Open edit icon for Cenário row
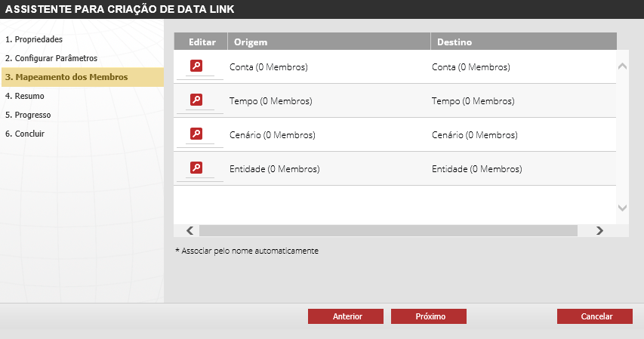The image size is (644, 339). click(x=196, y=134)
